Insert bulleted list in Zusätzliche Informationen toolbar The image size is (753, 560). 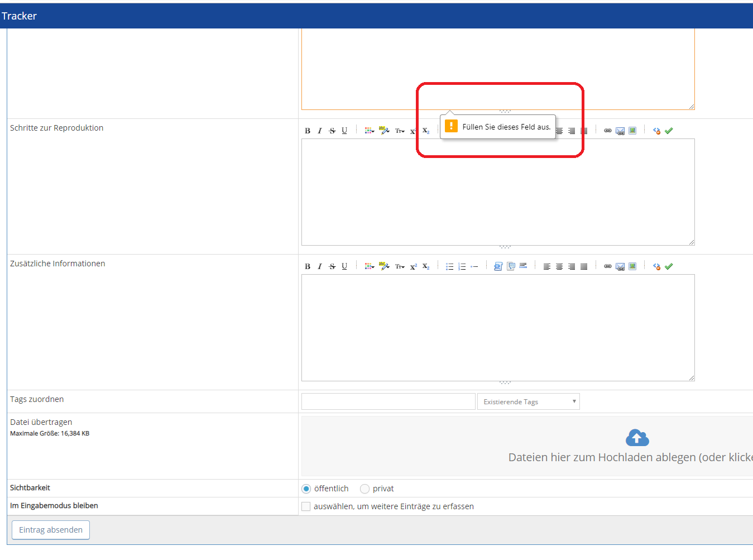tap(449, 267)
